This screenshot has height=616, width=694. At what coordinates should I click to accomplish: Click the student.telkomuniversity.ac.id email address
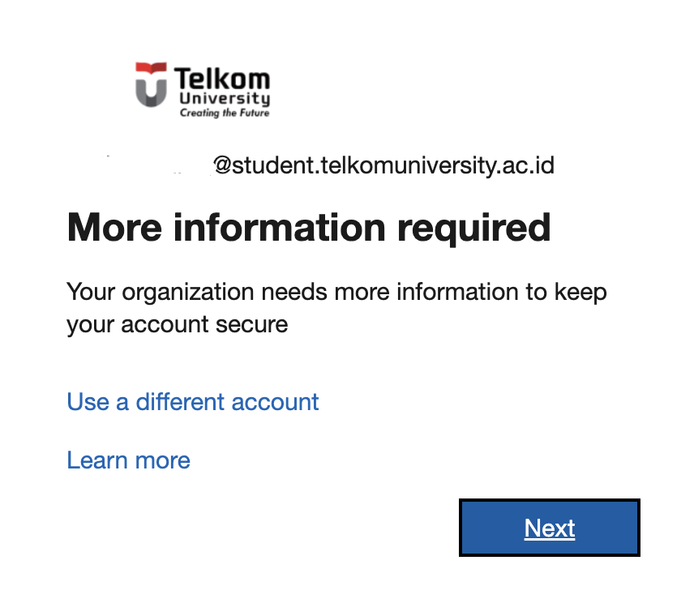tap(383, 166)
